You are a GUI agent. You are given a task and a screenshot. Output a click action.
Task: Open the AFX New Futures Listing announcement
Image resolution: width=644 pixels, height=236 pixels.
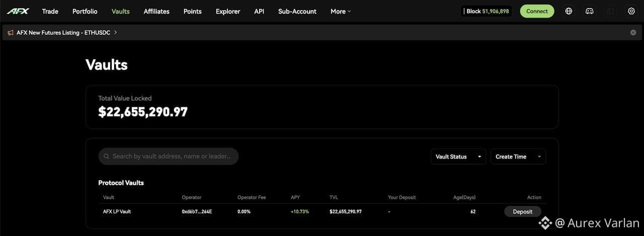click(67, 33)
